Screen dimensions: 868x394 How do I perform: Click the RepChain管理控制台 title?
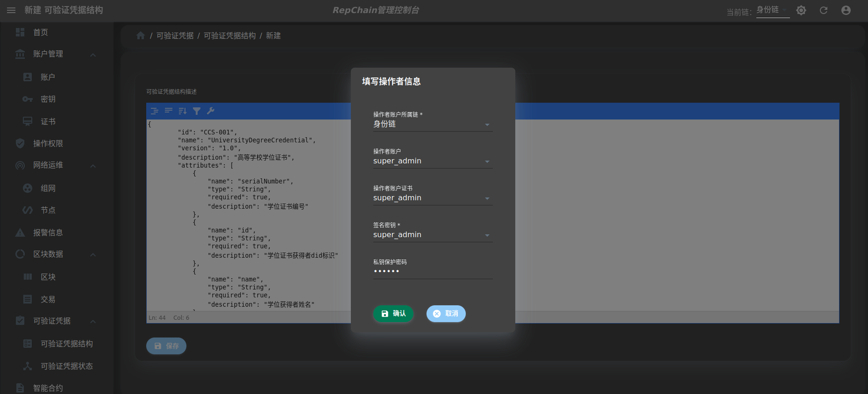[376, 10]
